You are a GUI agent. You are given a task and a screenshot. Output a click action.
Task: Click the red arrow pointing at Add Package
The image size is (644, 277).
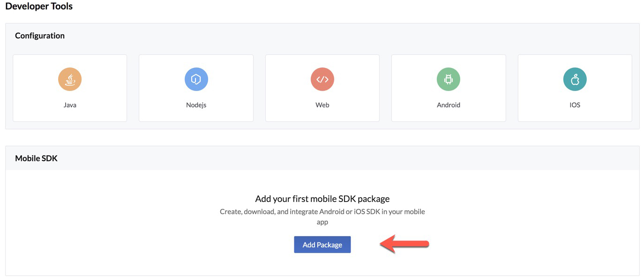click(x=404, y=244)
